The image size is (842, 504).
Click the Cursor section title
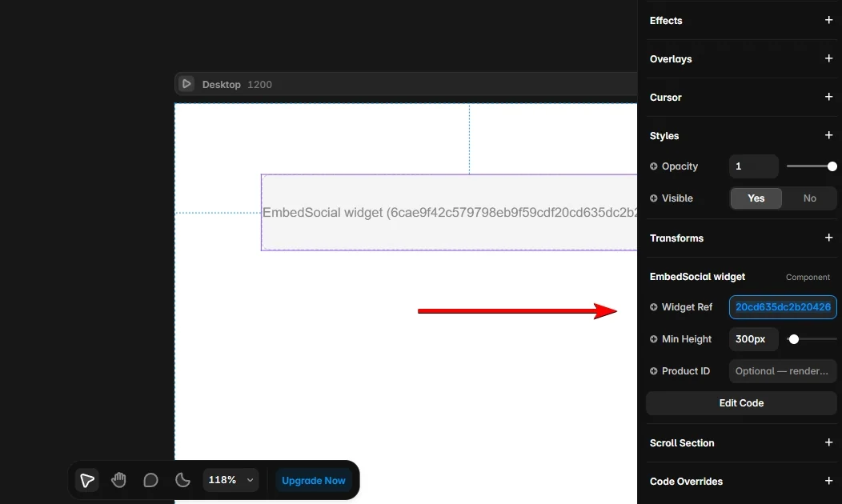pyautogui.click(x=665, y=97)
